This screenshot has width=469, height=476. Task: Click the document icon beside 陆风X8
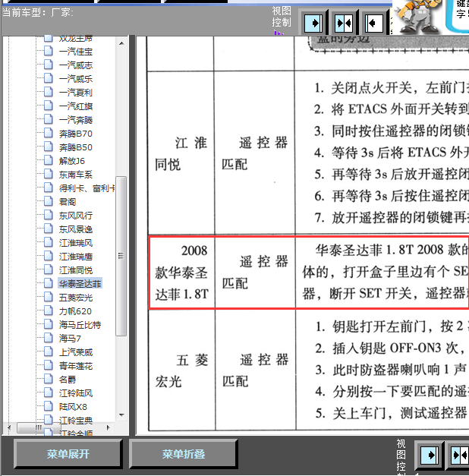[49, 406]
